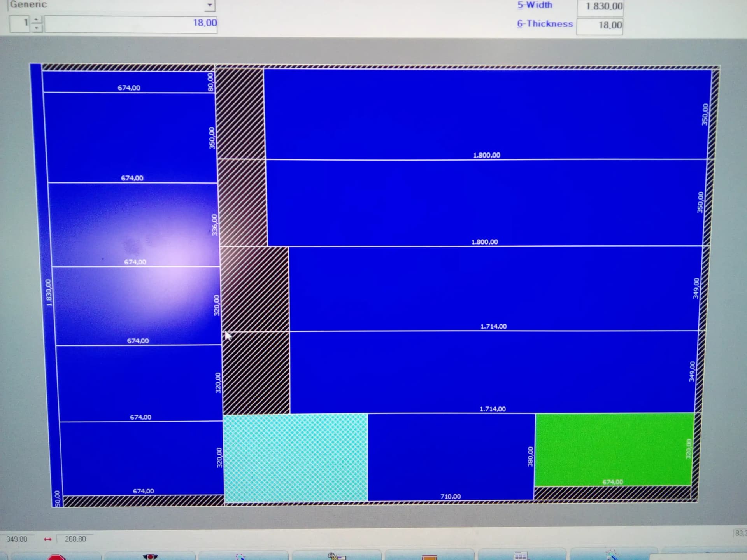Screen dimensions: 747x560
Task: Select the 710,00 x 380,00 blue panel
Action: tap(451, 457)
